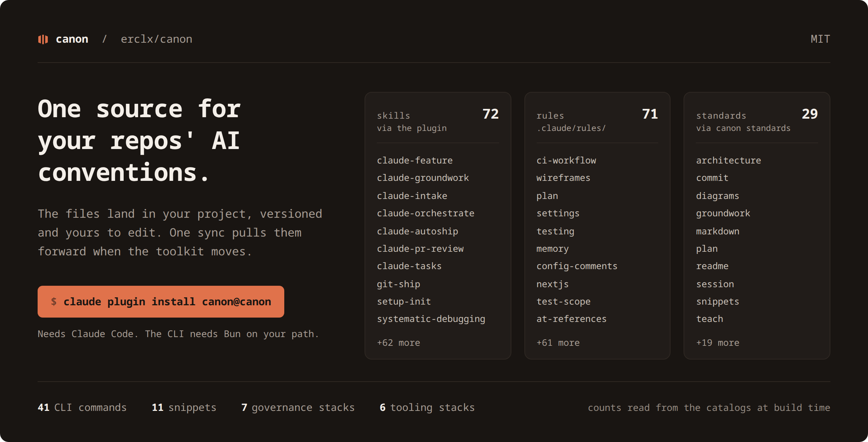Click the orange canon logo icon
868x442 pixels.
tap(43, 39)
